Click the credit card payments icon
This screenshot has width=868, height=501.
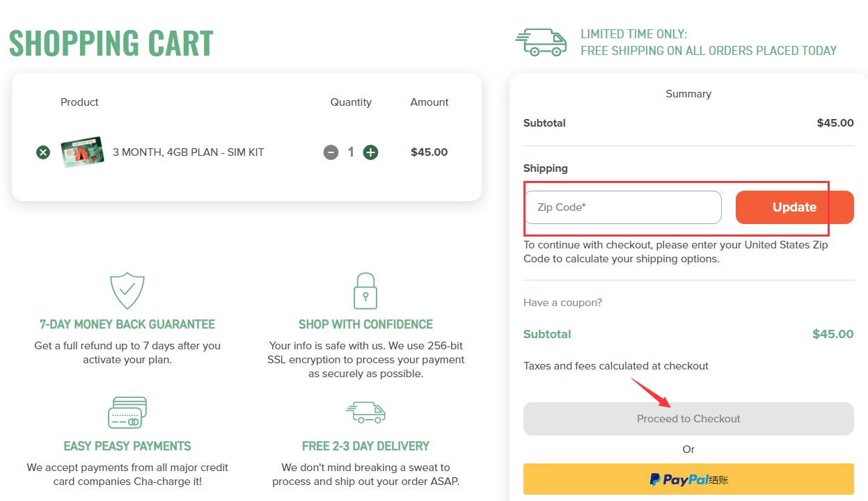click(x=127, y=413)
